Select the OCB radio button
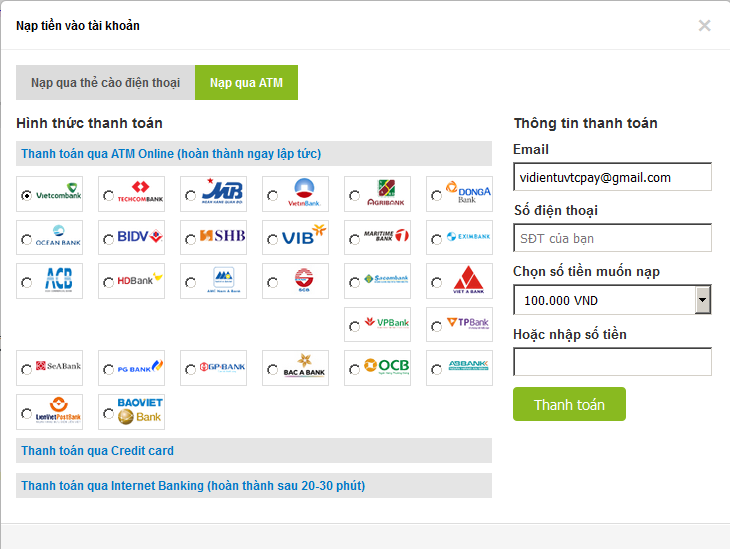This screenshot has width=730, height=549. click(354, 369)
